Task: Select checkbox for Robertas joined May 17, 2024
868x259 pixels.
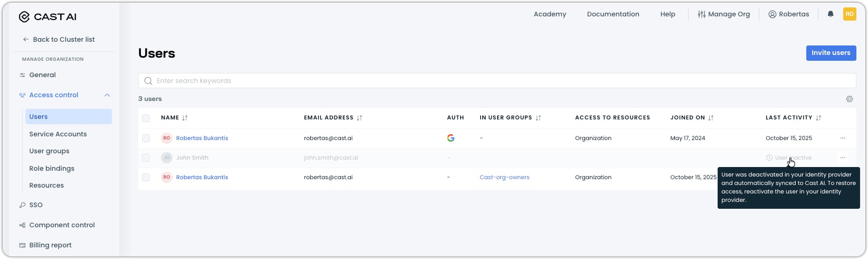Action: (x=146, y=138)
